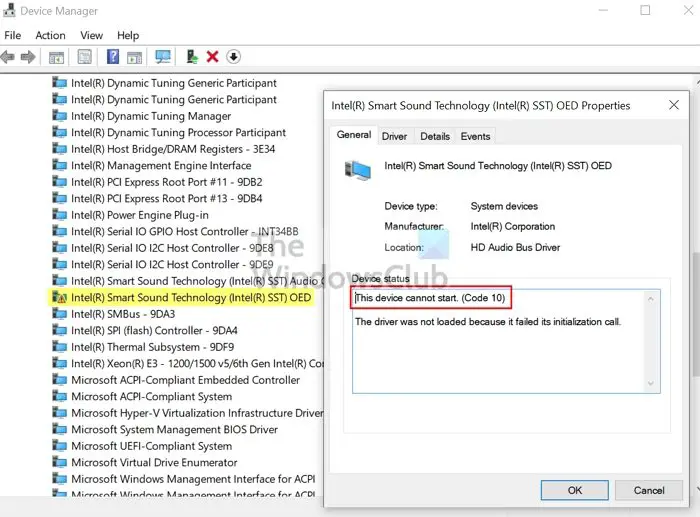Switch to the Events tab
This screenshot has height=517, width=700.
click(475, 136)
